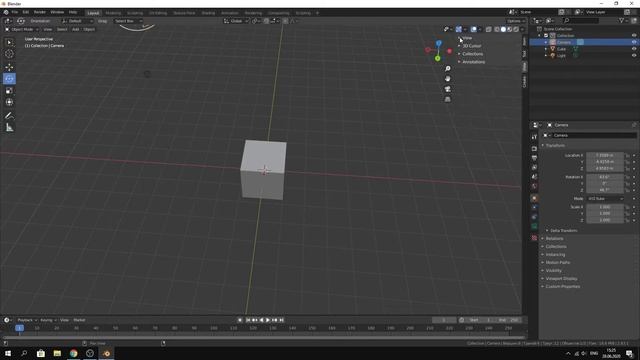Select the Transform tool

point(9,102)
